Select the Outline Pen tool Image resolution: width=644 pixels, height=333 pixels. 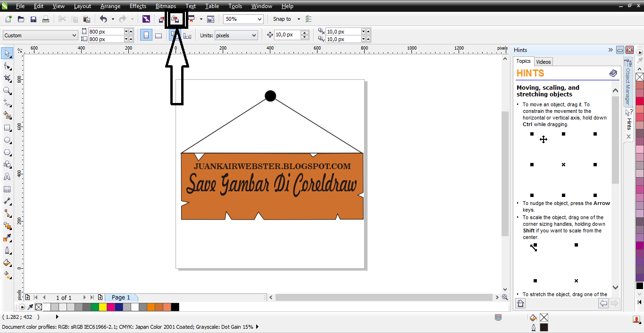[7, 250]
